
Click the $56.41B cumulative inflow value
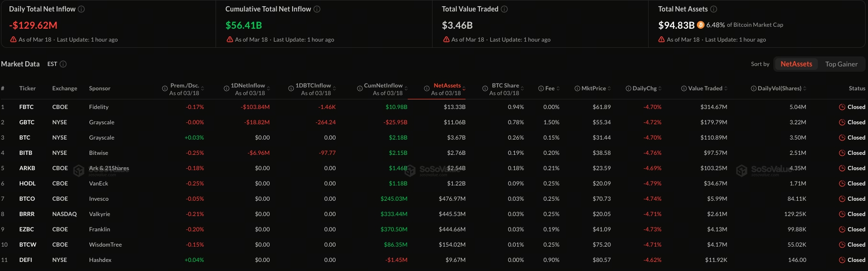[244, 25]
